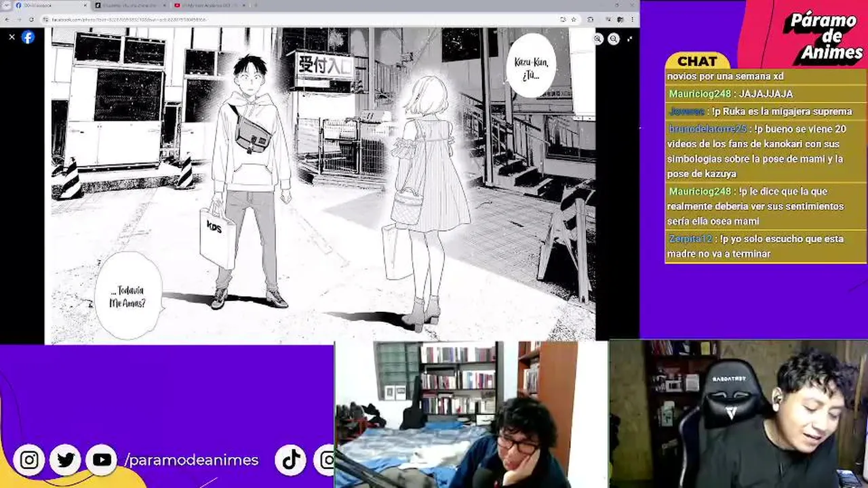Image resolution: width=868 pixels, height=488 pixels.
Task: Click the Instagram icon in the overlay
Action: coord(29,460)
